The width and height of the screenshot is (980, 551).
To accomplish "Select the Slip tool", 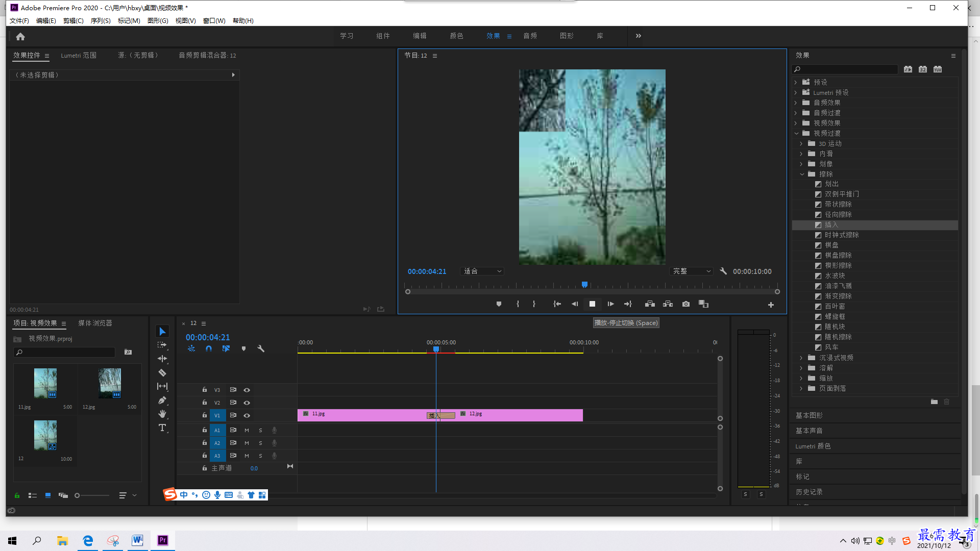I will coord(162,386).
